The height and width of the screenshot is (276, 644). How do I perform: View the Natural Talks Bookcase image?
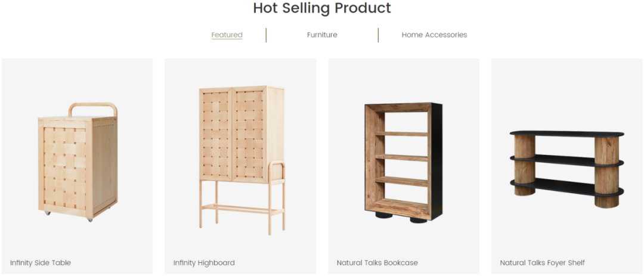click(403, 161)
